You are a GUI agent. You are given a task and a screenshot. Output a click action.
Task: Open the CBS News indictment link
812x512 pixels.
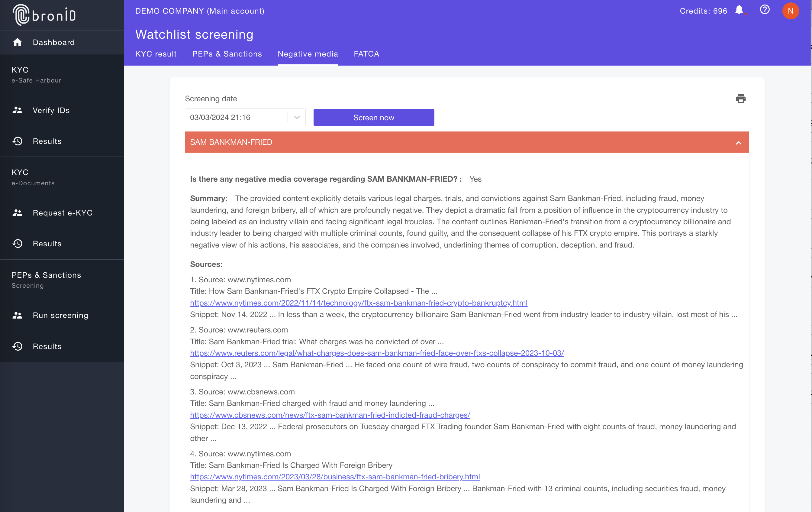coord(330,415)
